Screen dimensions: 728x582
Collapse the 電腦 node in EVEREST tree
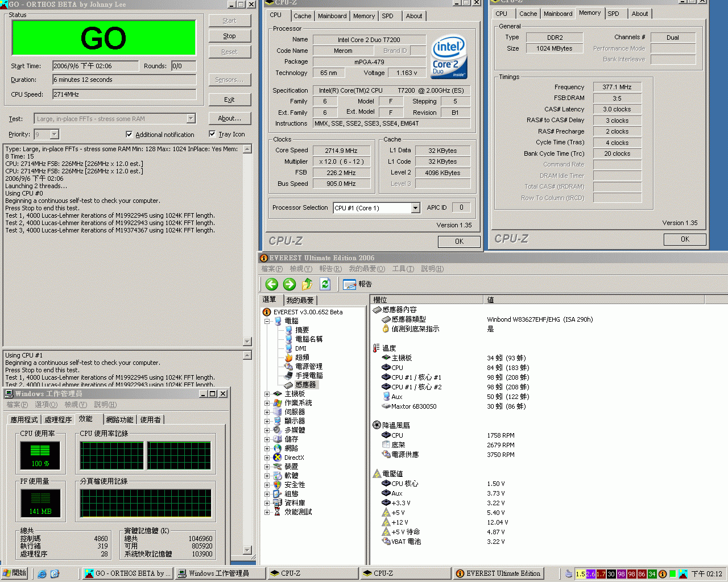coord(267,321)
